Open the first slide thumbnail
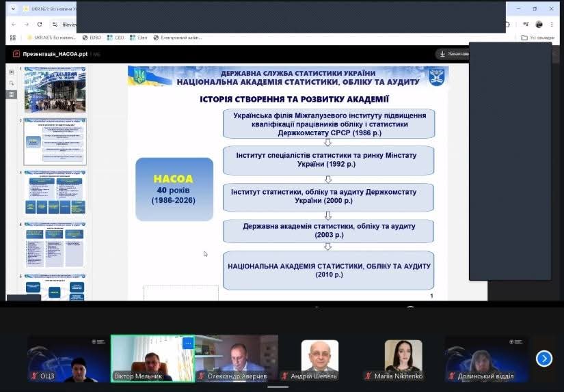Viewport: 564px width, 392px height. [55, 91]
